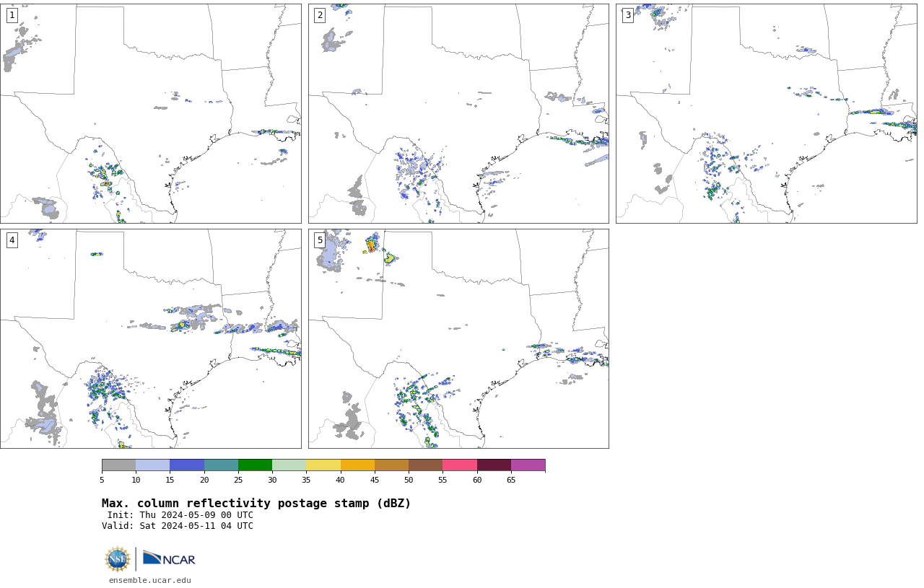This screenshot has width=924, height=588.
Task: Open ensemble member 1 reflectivity map
Action: pos(150,113)
